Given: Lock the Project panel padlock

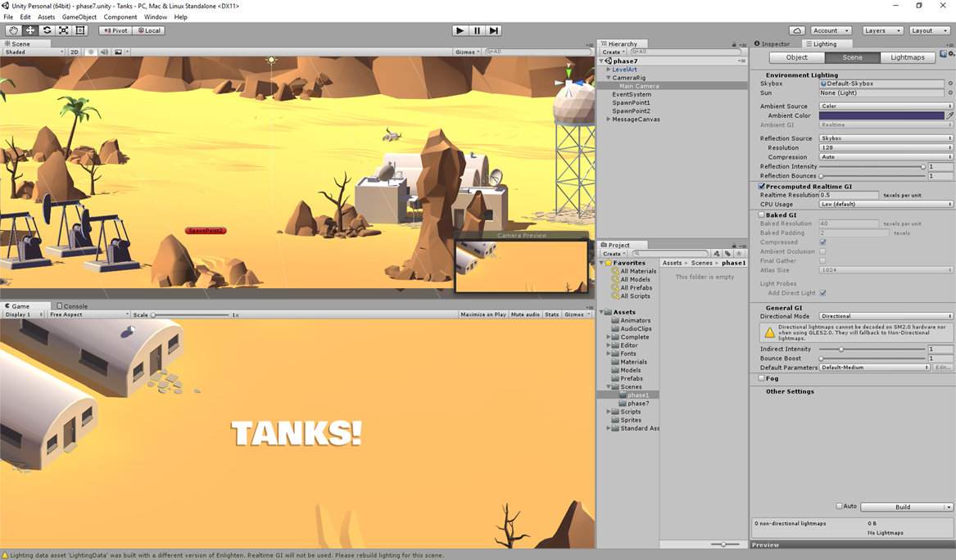Looking at the screenshot, I should (x=734, y=246).
